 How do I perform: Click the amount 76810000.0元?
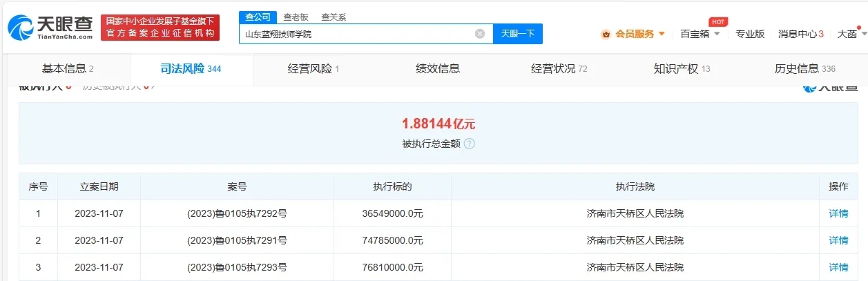click(x=392, y=267)
